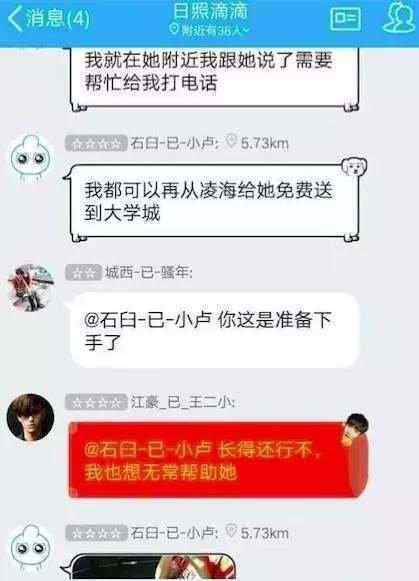Tap the group title 日照滴滴
Screen dimensions: 419x581
[x=210, y=12]
